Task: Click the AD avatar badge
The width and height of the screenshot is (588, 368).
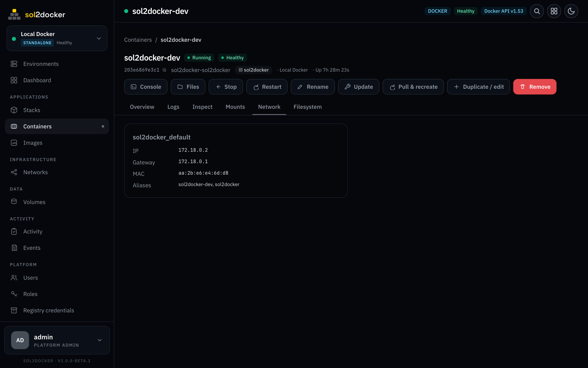Action: tap(20, 340)
